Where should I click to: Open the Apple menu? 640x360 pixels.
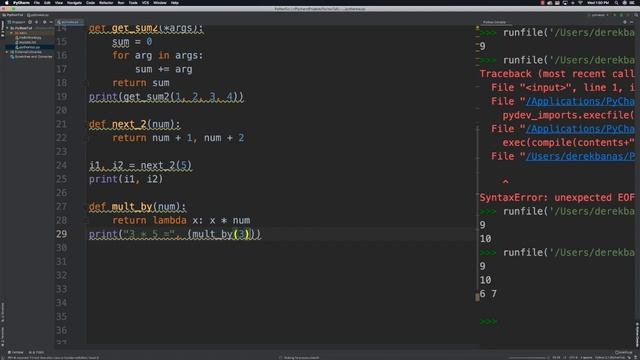tap(6, 2)
